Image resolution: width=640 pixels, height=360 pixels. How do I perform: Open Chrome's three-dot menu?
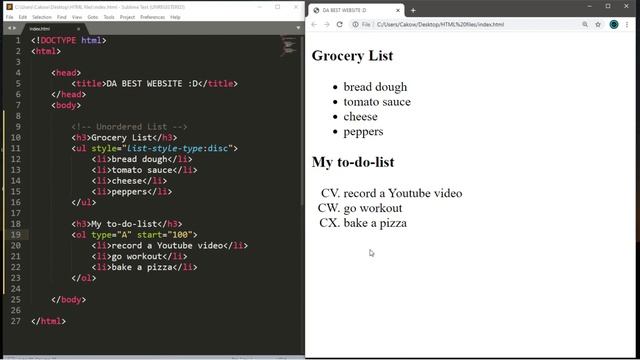[627, 24]
